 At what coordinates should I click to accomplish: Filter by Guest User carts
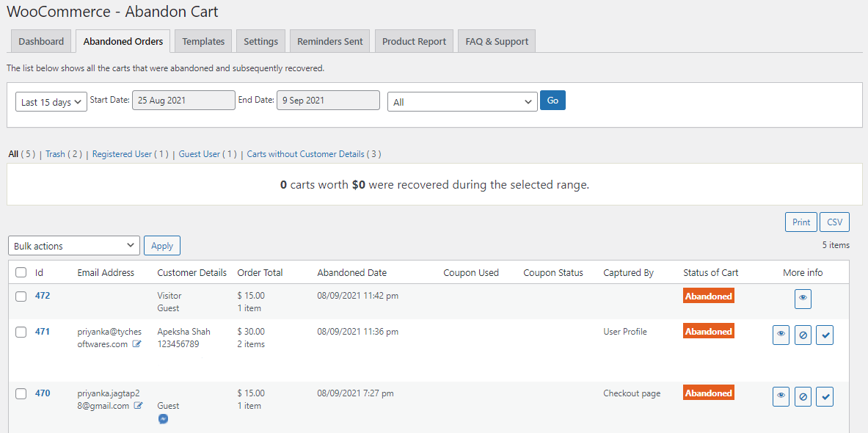(x=200, y=154)
